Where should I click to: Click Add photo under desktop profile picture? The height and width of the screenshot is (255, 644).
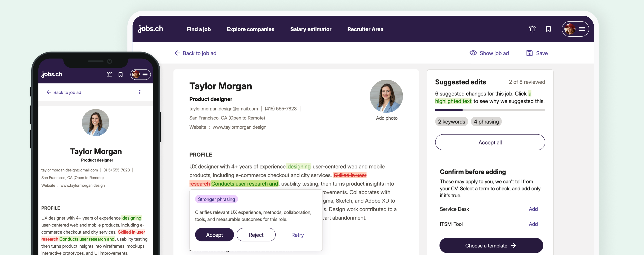386,118
